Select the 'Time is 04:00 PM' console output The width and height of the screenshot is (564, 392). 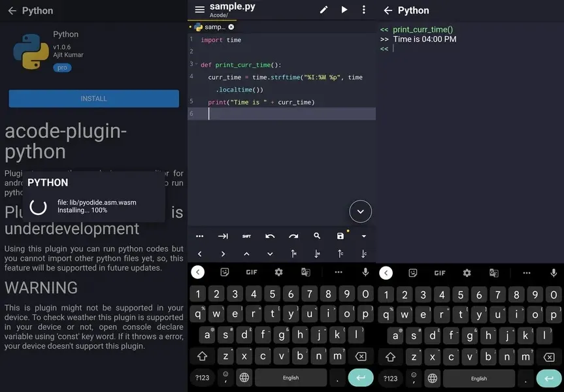[x=424, y=39]
